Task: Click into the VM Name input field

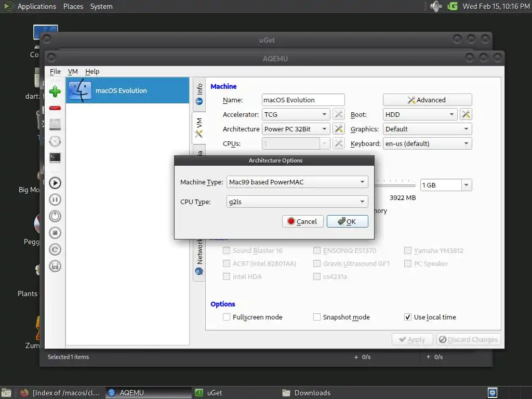Action: pos(303,100)
